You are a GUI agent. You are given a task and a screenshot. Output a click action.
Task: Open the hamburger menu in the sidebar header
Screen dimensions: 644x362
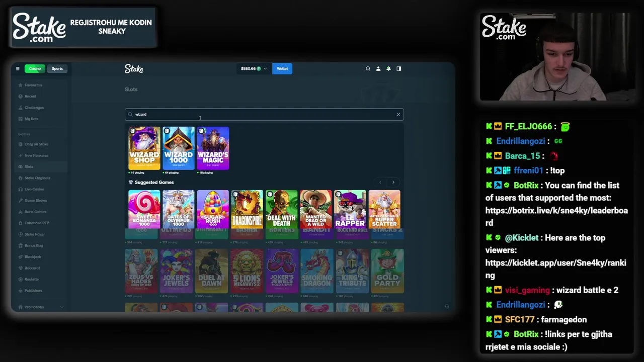[x=18, y=69]
